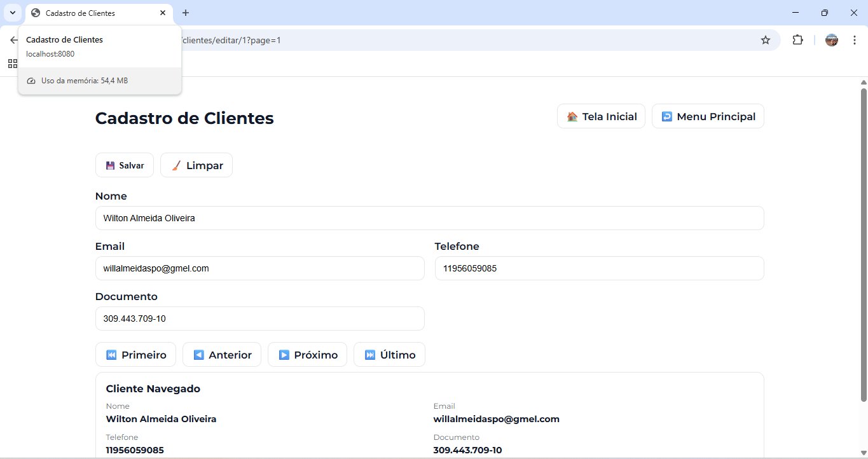Image resolution: width=868 pixels, height=459 pixels.
Task: Open a new tab with plus button
Action: point(186,13)
